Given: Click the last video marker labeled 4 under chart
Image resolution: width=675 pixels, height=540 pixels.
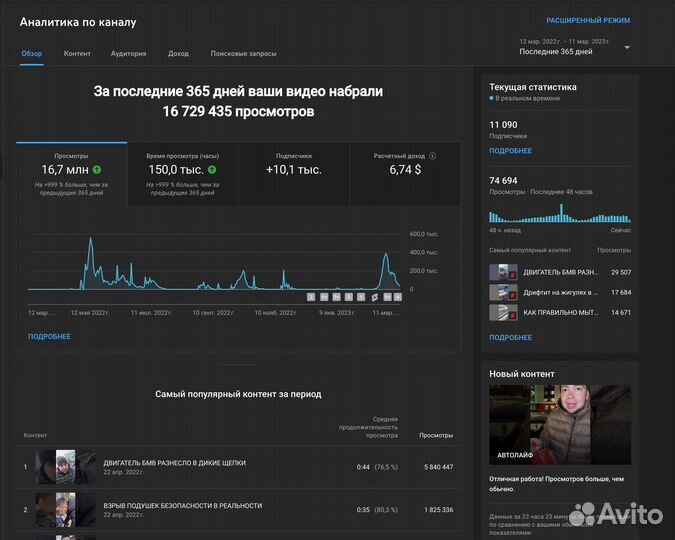Looking at the screenshot, I should (x=398, y=297).
